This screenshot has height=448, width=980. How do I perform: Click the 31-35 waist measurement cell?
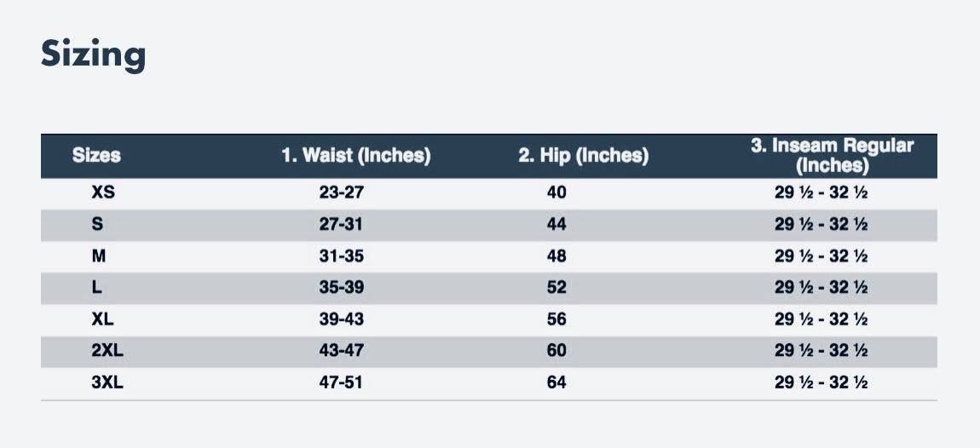coord(341,256)
